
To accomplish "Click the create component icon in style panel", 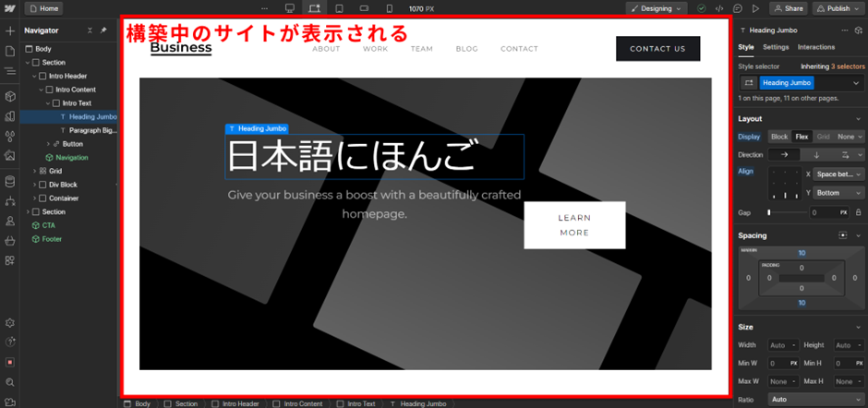I will tap(859, 30).
